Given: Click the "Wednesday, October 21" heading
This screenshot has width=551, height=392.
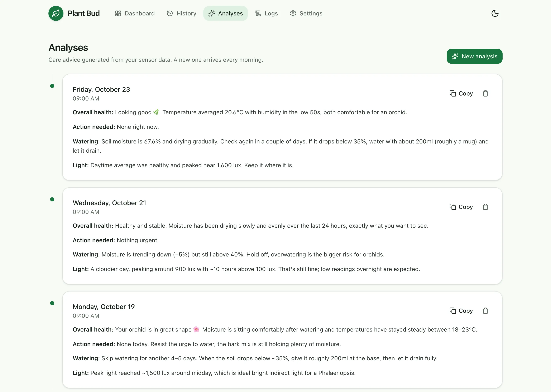Looking at the screenshot, I should [x=109, y=203].
